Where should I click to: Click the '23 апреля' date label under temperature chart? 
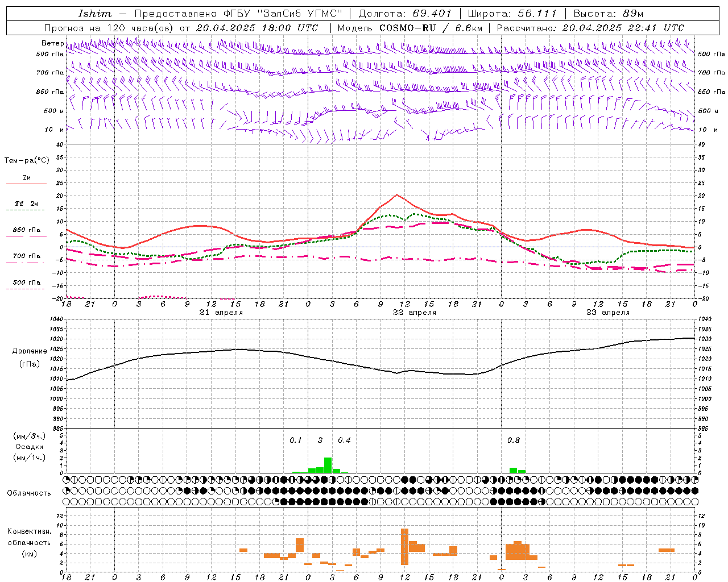point(608,313)
